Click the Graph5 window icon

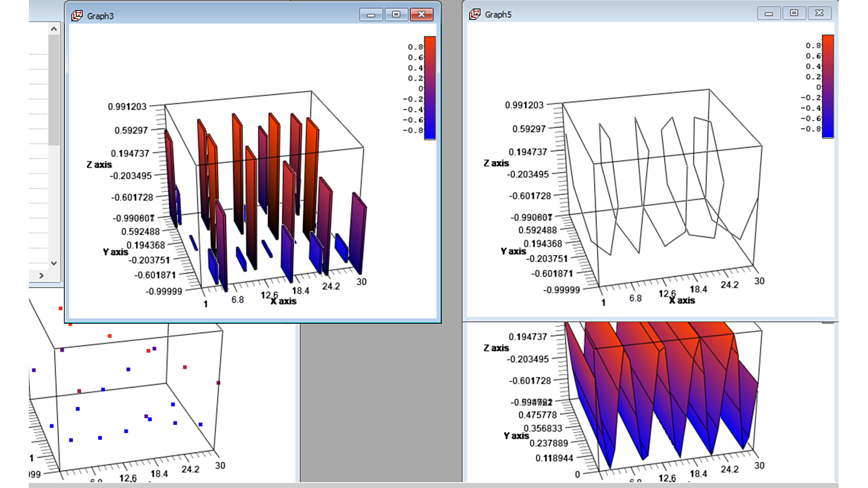(475, 14)
